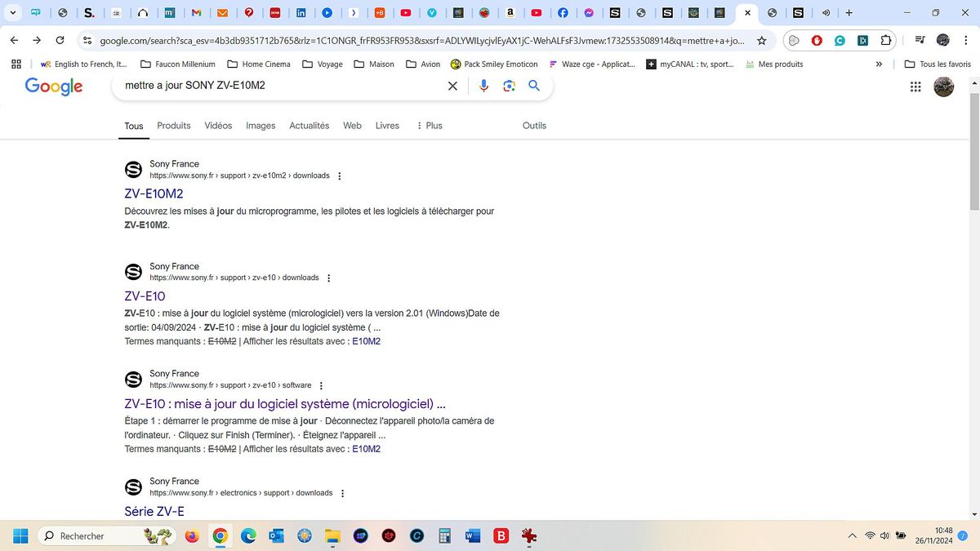Click the Sony France favicon on the first result
Viewport: 980px width, 551px height.
point(133,169)
